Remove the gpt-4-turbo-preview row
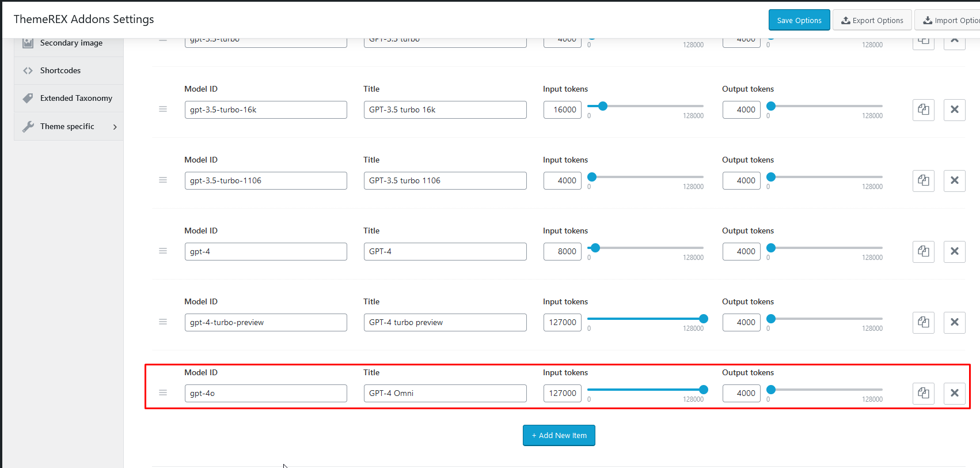Viewport: 980px width, 468px height. click(955, 322)
